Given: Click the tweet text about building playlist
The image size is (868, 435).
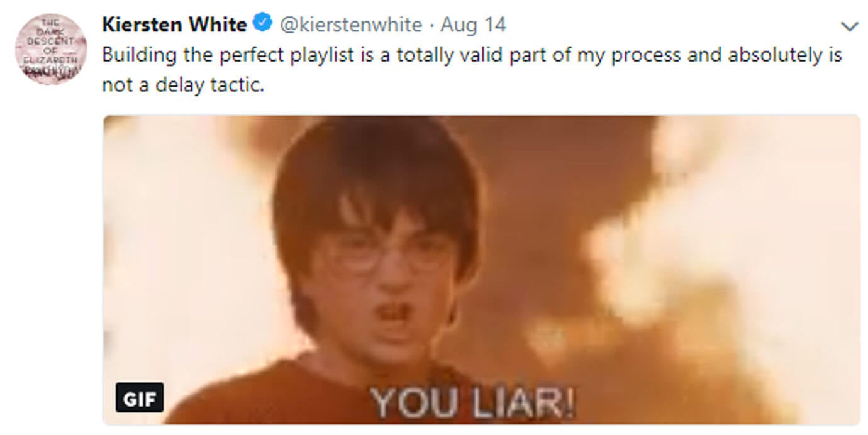Looking at the screenshot, I should [x=472, y=69].
